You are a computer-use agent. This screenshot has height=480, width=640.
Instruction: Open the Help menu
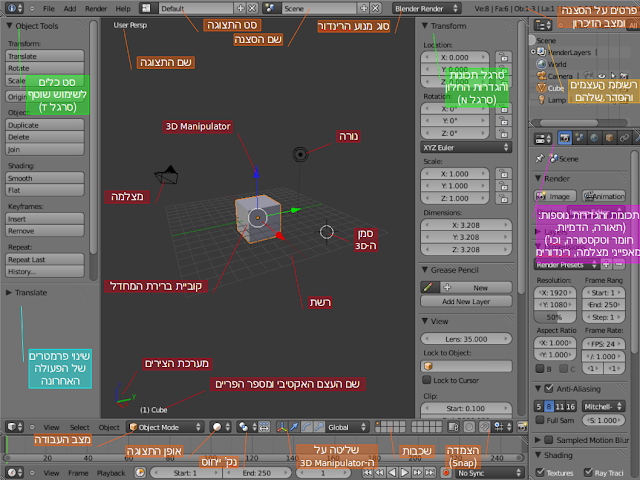click(x=123, y=9)
